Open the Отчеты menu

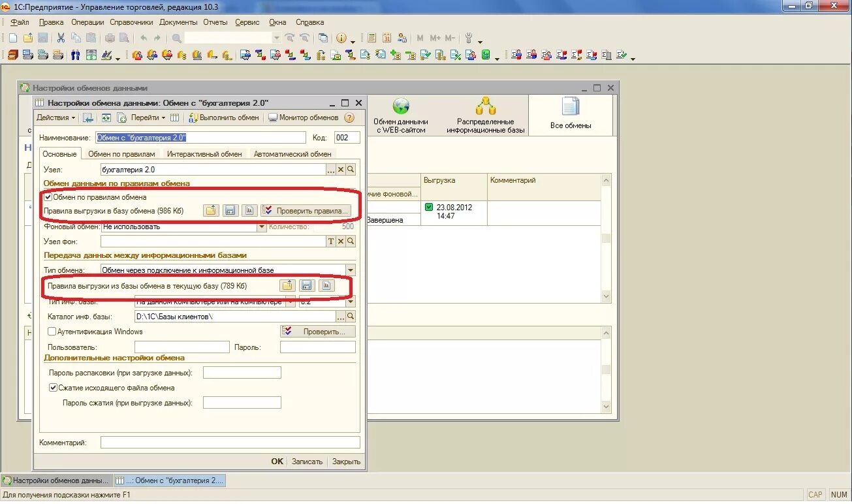[x=215, y=22]
